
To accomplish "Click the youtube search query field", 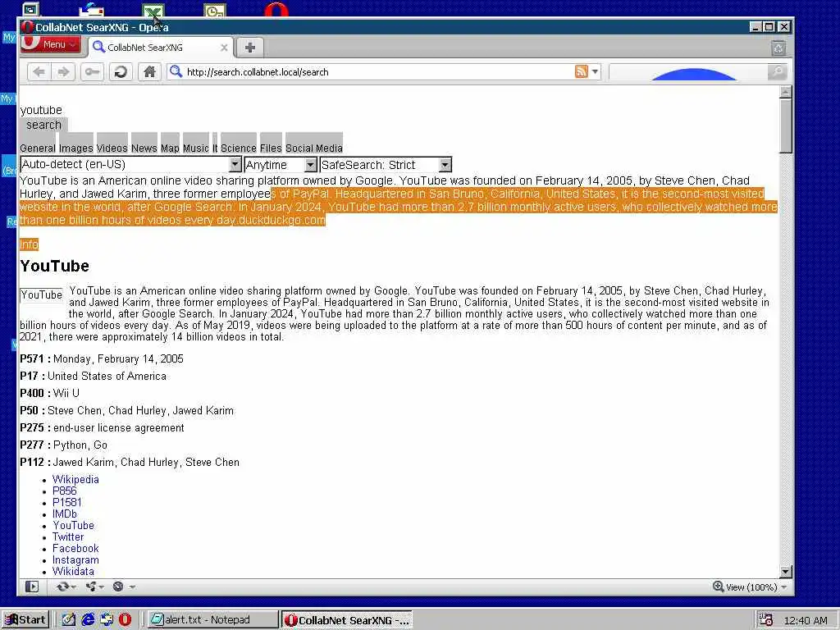I will click(41, 110).
